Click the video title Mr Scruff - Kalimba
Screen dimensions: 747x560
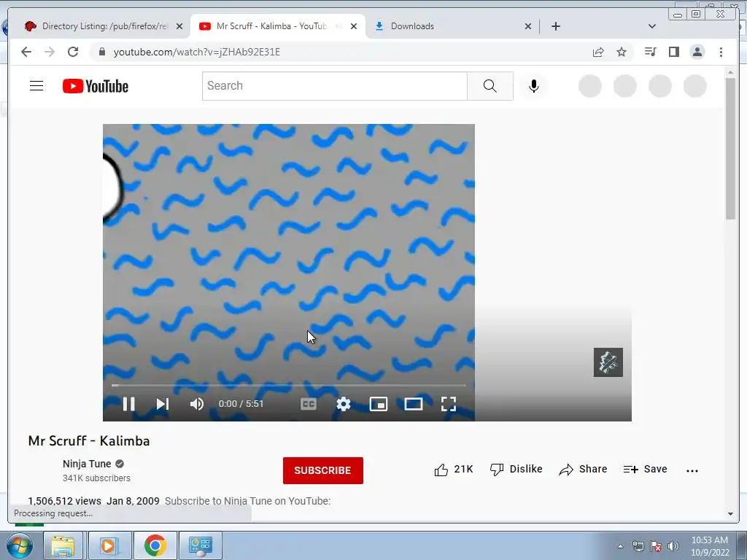89,441
